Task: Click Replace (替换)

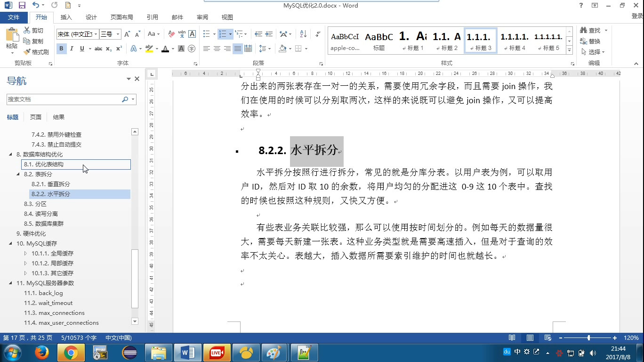Action: [x=590, y=41]
